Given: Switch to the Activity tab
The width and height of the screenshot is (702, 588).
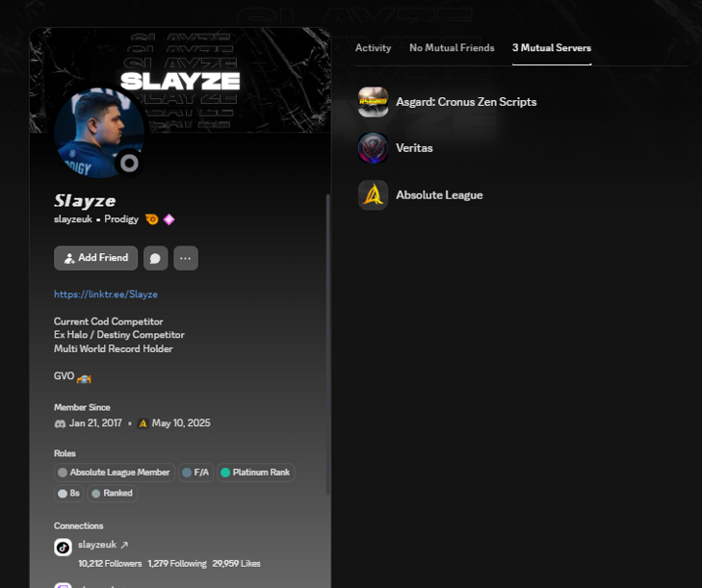Looking at the screenshot, I should click(373, 48).
